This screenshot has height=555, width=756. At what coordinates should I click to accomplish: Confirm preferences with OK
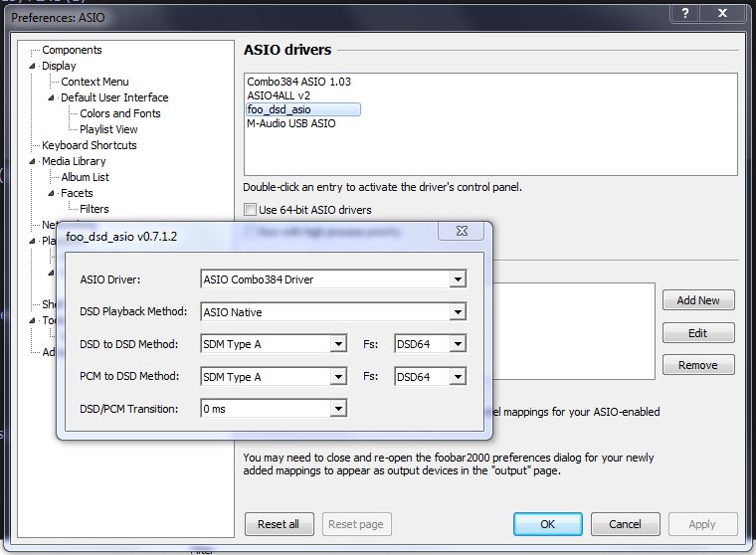click(548, 524)
